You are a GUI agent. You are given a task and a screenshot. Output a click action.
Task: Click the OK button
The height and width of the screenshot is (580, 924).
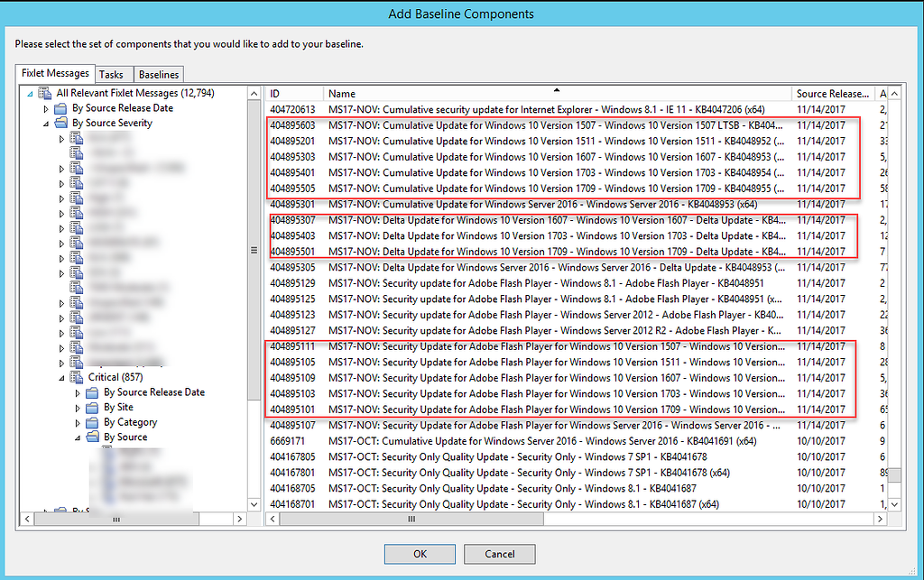pos(420,554)
